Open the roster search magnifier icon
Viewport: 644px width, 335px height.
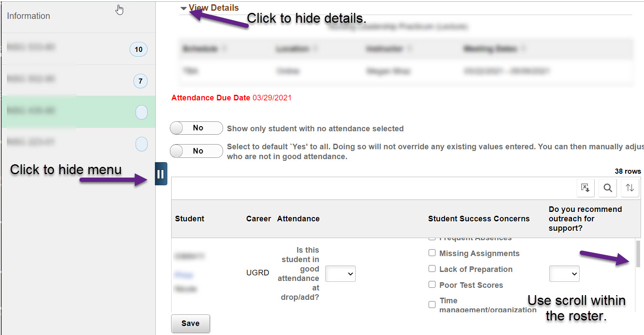(608, 188)
